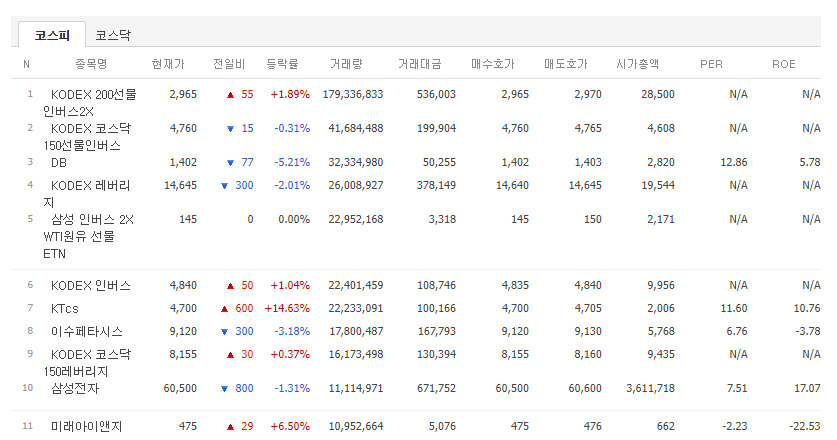Select the trading value 3,318
This screenshot has height=440, width=837.
(442, 219)
